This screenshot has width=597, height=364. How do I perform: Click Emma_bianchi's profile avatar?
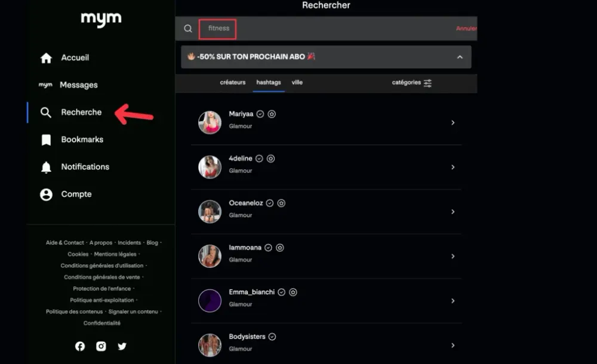tap(210, 301)
